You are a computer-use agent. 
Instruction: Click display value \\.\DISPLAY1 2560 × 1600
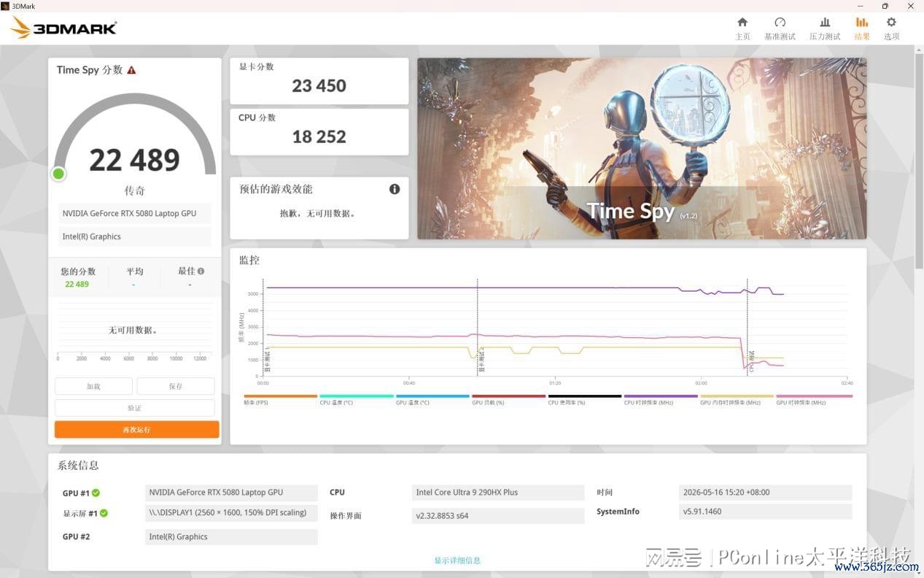231,513
